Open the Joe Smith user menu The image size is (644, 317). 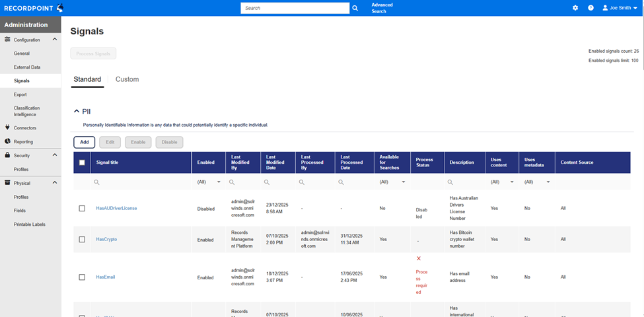[x=620, y=8]
